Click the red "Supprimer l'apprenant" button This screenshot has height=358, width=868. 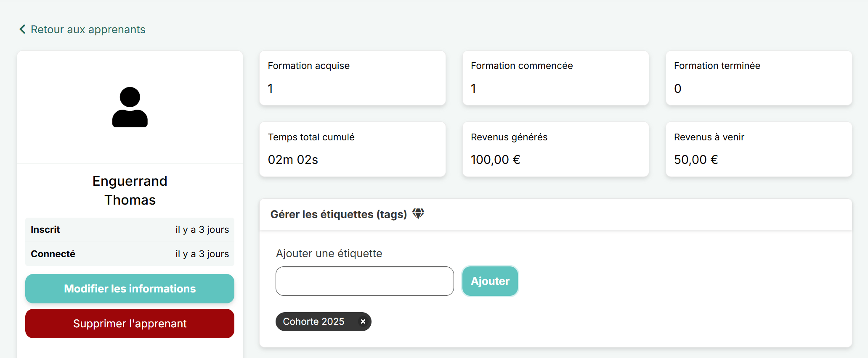130,324
